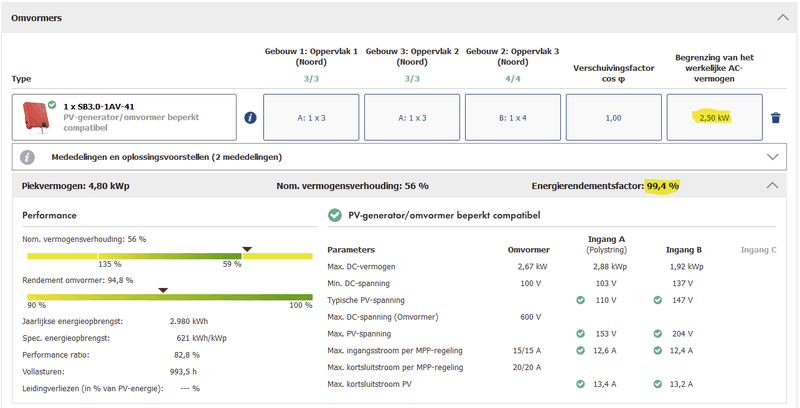Select the A: 1 x 3 cell for Oppervlak 1

pos(311,118)
